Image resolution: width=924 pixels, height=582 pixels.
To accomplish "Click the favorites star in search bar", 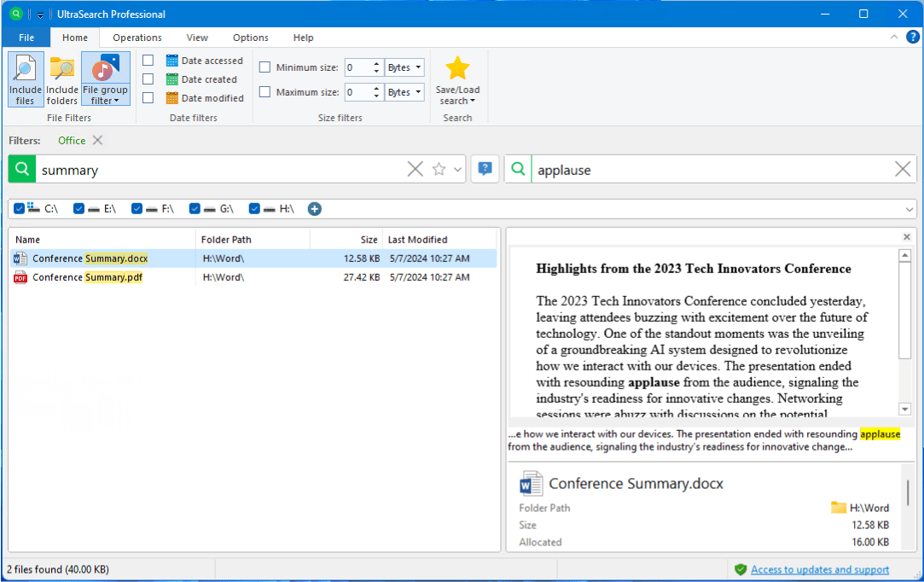I will point(439,169).
